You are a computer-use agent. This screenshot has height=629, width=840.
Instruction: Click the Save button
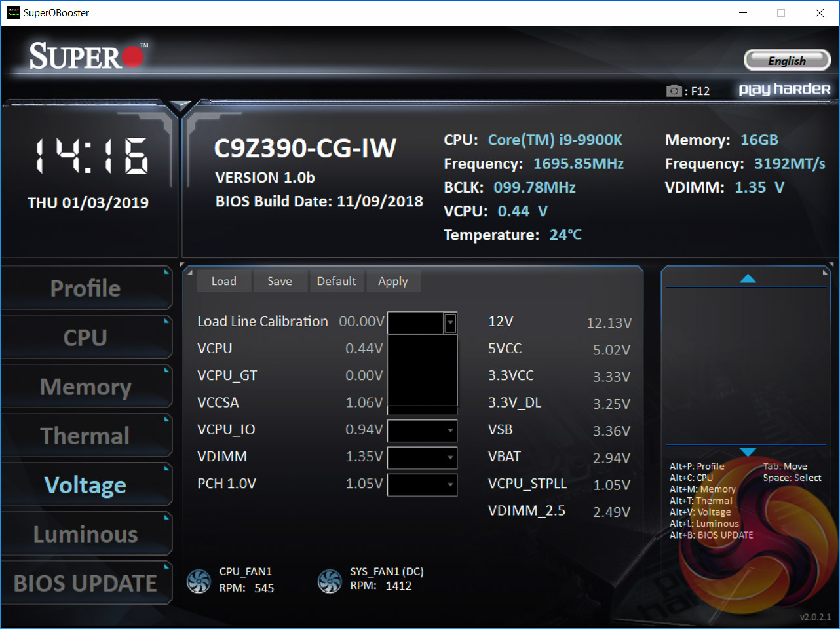point(280,281)
